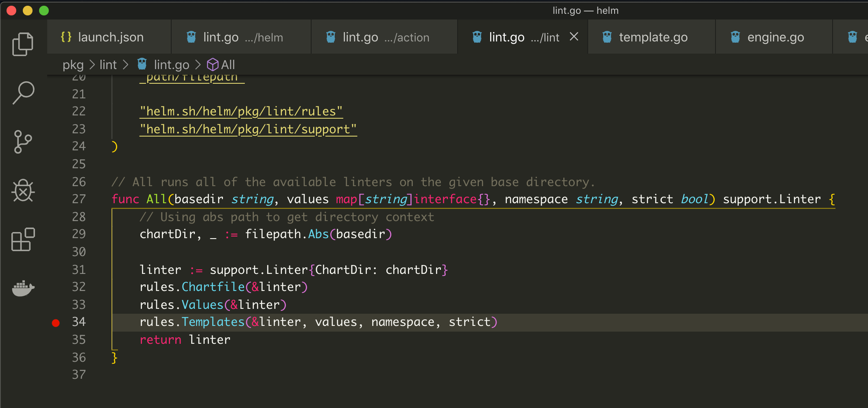Switch to the engine.go tab
This screenshot has width=868, height=408.
click(774, 37)
